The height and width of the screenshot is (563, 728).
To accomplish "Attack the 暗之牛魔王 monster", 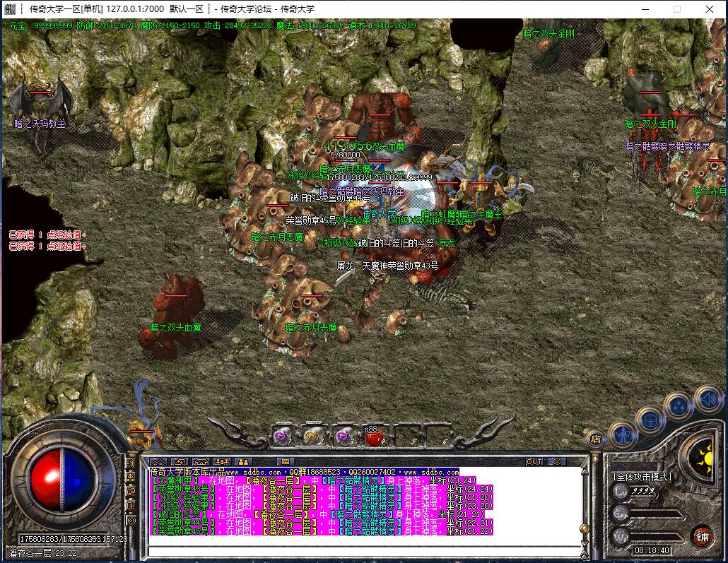I will click(483, 204).
